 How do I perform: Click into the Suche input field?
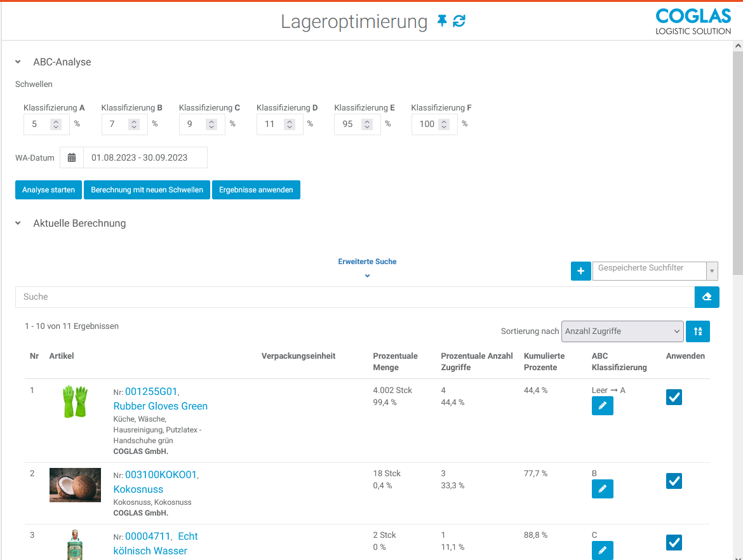(354, 297)
